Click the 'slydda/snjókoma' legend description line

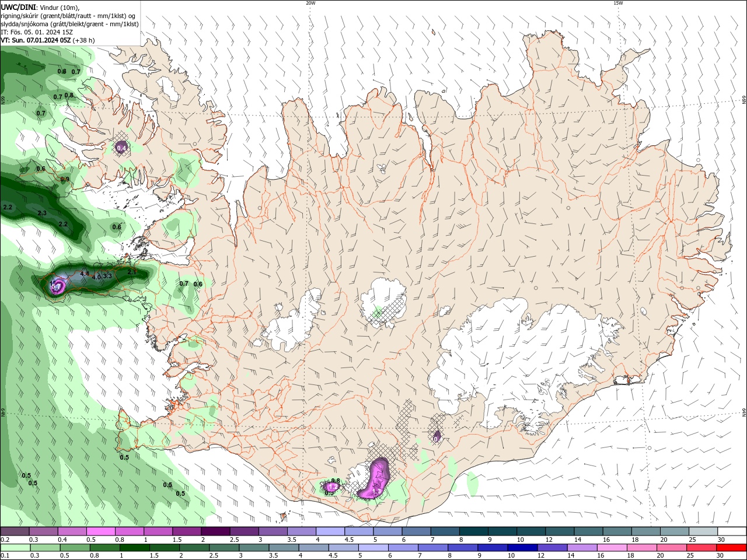(x=69, y=24)
